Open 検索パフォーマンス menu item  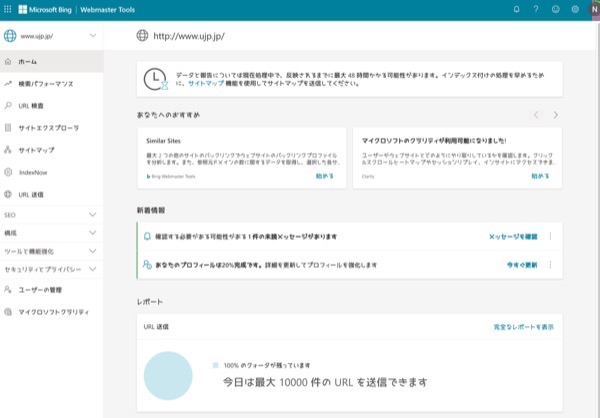point(51,83)
